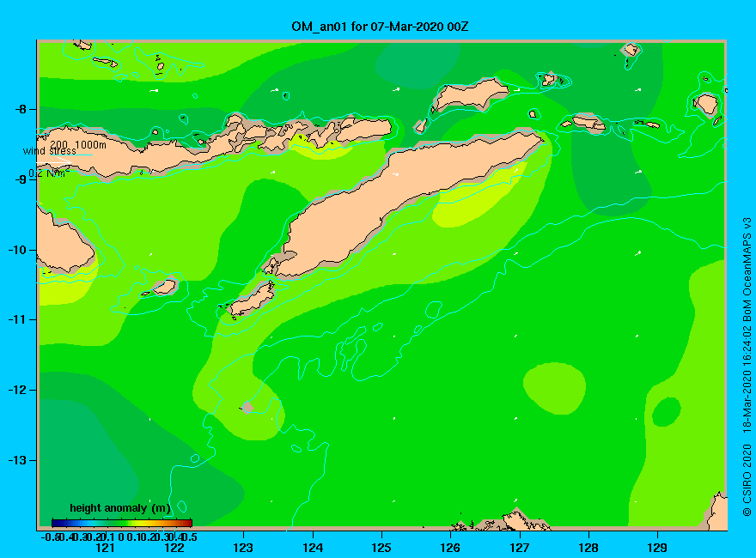Click longitude label 124
Viewport: 756px width, 558px height.
point(313,548)
